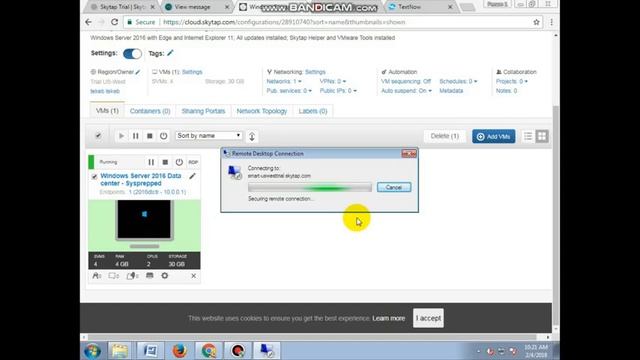640x360 pixels.
Task: Click the Add VMs button
Action: 493,136
